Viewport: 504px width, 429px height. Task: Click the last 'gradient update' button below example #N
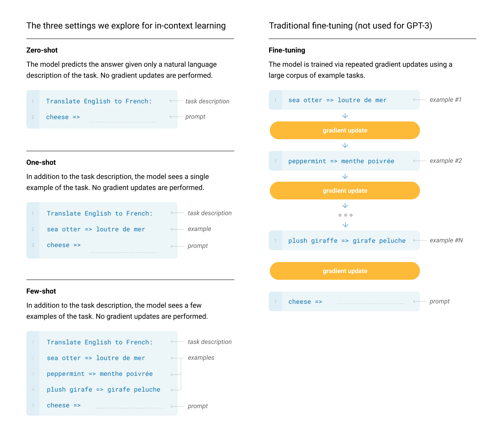click(x=345, y=271)
